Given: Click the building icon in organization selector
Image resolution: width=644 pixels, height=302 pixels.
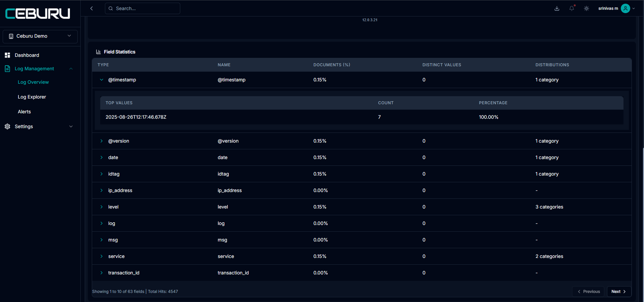Looking at the screenshot, I should click(x=11, y=36).
